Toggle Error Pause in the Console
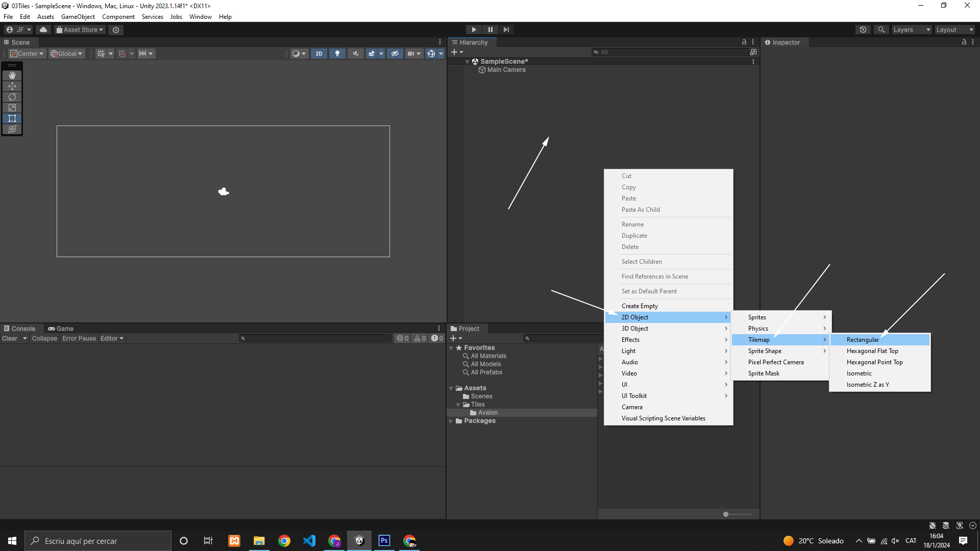The height and width of the screenshot is (551, 980). 79,338
